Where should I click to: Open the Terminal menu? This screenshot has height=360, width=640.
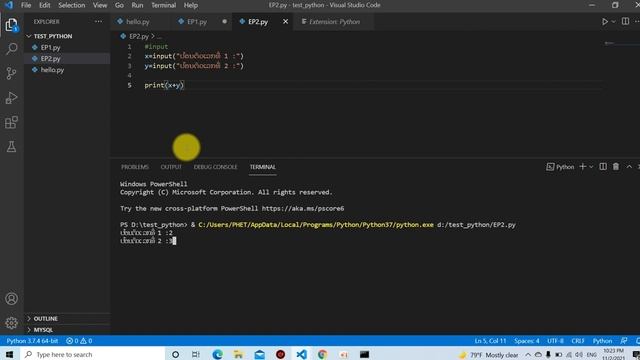click(x=163, y=5)
